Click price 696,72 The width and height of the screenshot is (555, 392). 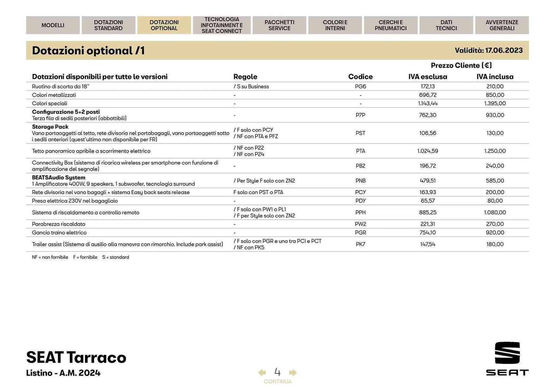click(x=428, y=95)
